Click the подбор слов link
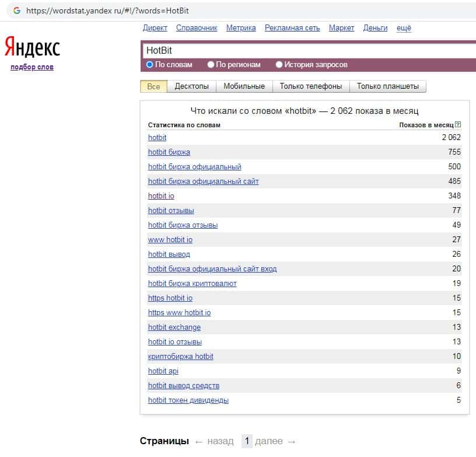The height and width of the screenshot is (457, 476). pos(32,67)
